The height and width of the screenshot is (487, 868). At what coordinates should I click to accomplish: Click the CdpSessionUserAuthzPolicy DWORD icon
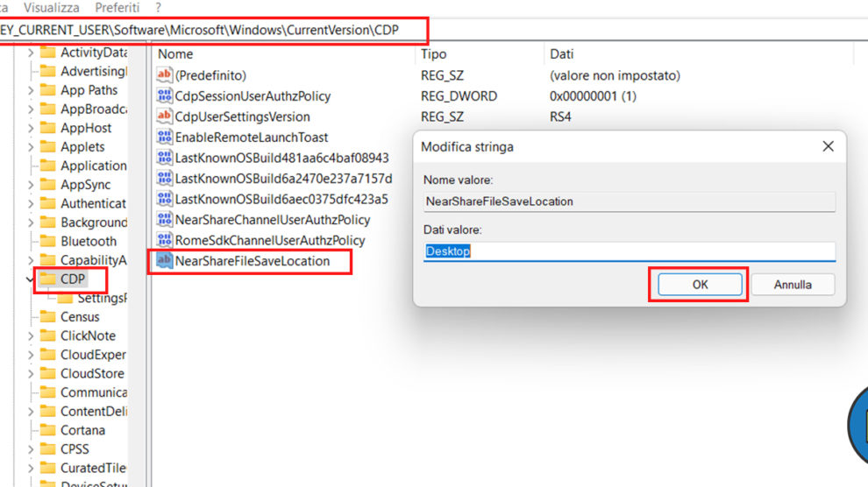pyautogui.click(x=165, y=95)
